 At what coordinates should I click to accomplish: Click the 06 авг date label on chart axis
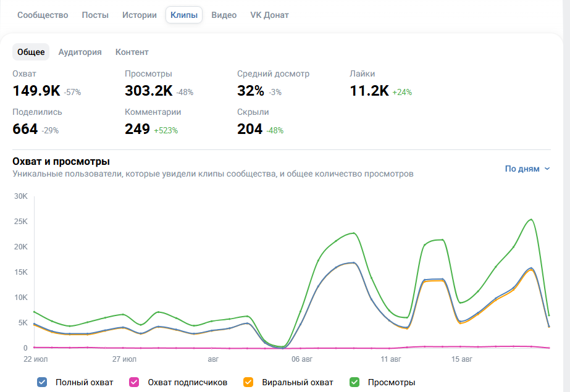click(302, 359)
